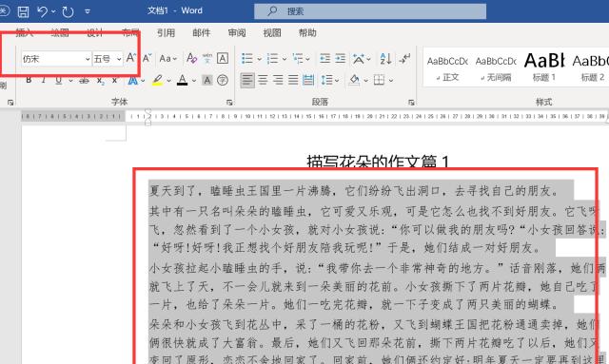Justify paragraph text
The width and height of the screenshot is (609, 364).
pyautogui.click(x=293, y=81)
